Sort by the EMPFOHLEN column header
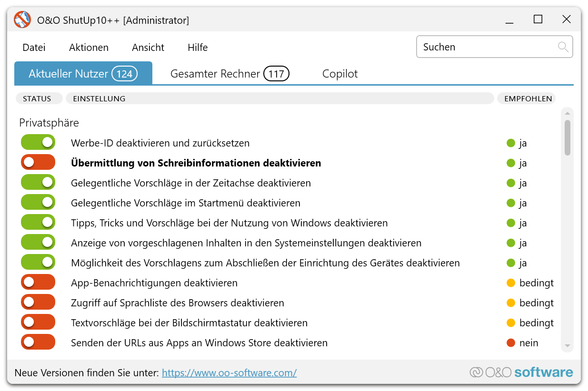The width and height of the screenshot is (588, 391). click(528, 98)
